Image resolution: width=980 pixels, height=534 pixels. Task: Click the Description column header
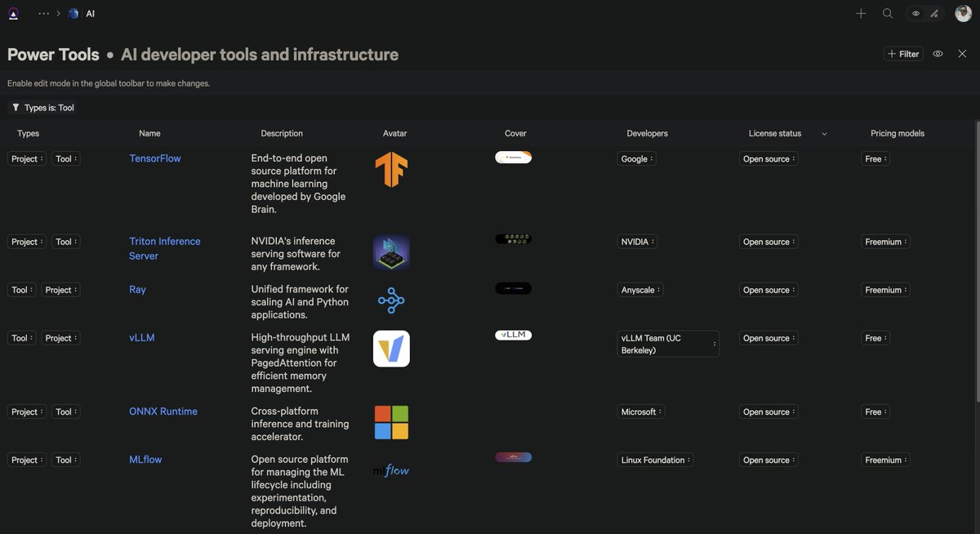pyautogui.click(x=282, y=133)
